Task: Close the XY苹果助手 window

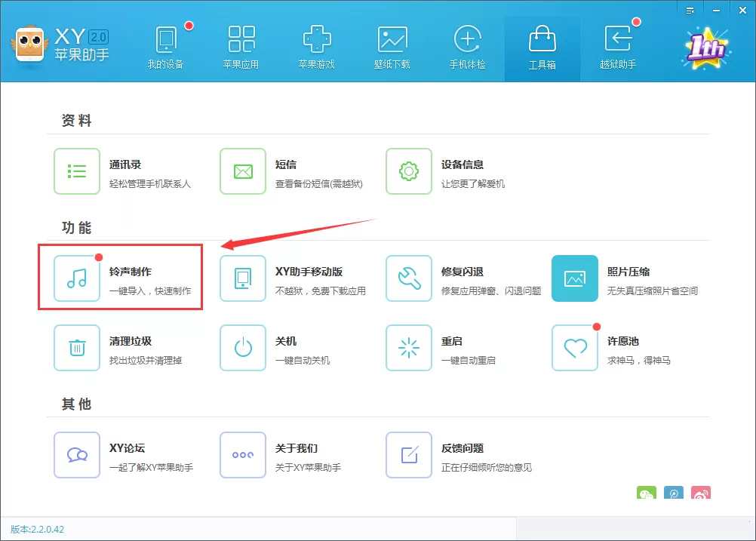Action: point(742,10)
